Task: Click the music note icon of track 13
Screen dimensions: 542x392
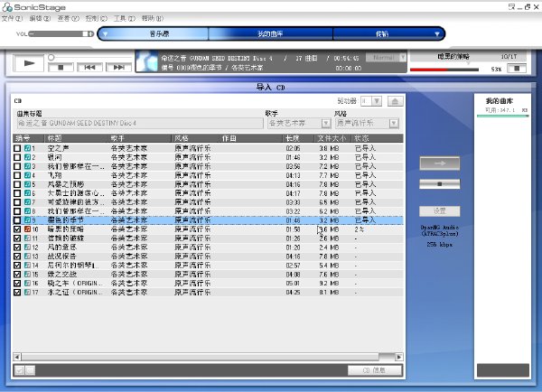Action: (x=28, y=257)
